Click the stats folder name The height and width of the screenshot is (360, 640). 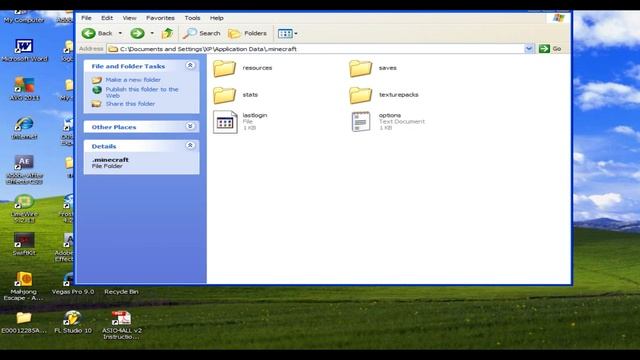(x=250, y=95)
